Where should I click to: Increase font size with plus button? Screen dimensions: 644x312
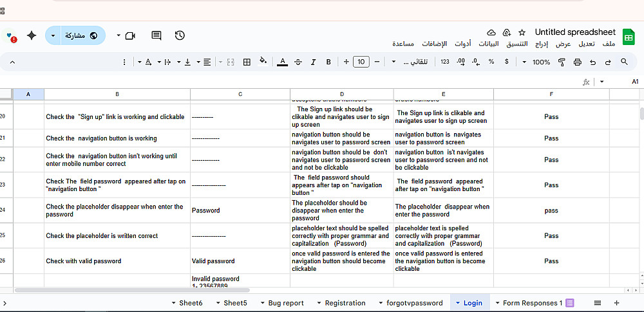tap(346, 62)
